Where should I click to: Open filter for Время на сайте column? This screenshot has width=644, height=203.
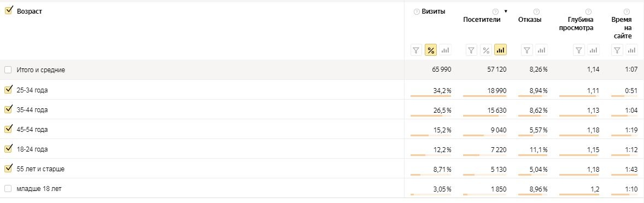coord(617,50)
